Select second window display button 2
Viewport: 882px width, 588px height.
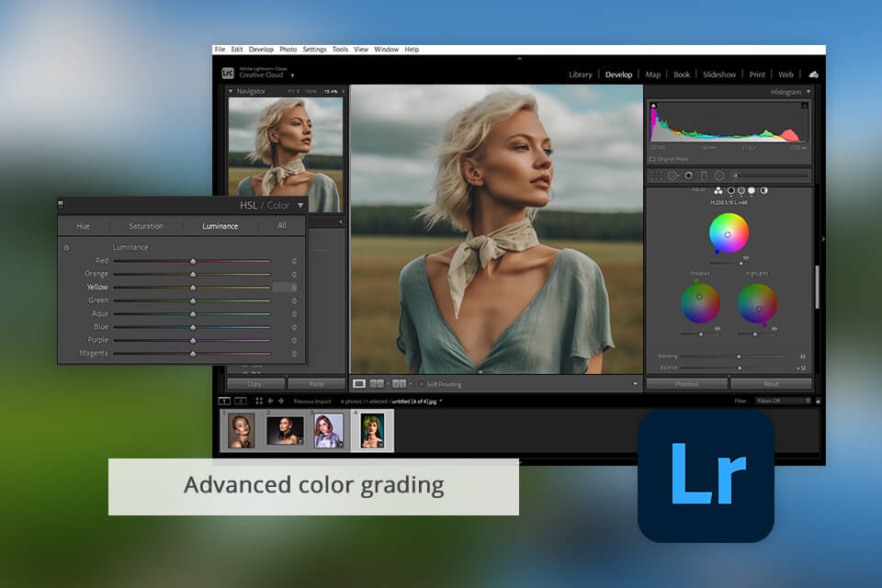[x=241, y=401]
